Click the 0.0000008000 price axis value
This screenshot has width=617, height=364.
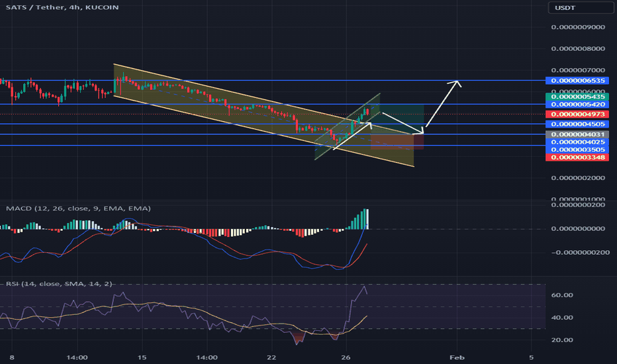click(578, 49)
